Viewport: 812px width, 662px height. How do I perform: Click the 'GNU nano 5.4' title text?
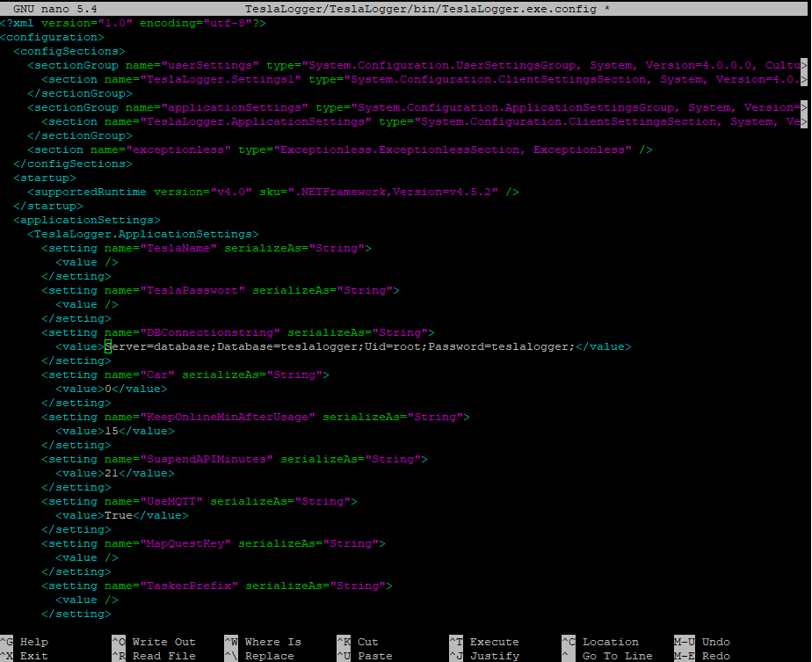(54, 9)
